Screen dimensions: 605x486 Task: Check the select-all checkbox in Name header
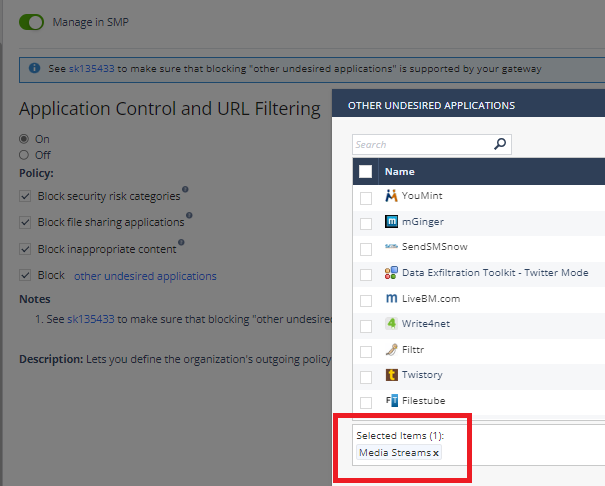coord(366,171)
